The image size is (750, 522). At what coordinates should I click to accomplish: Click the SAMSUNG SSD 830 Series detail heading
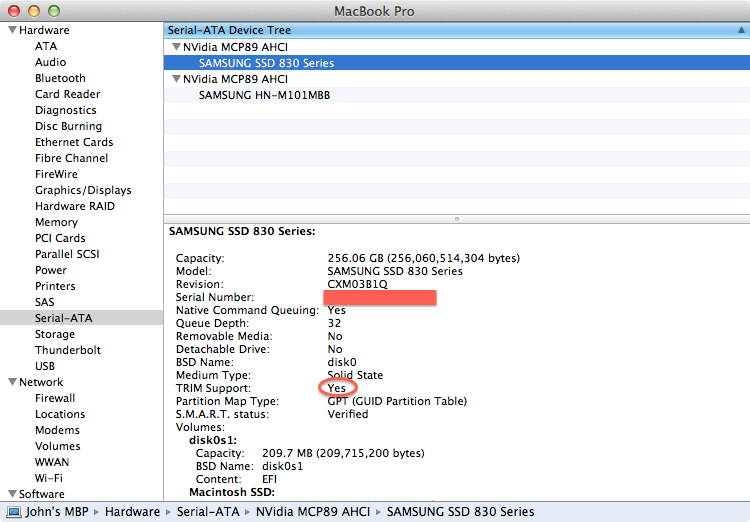pyautogui.click(x=242, y=231)
